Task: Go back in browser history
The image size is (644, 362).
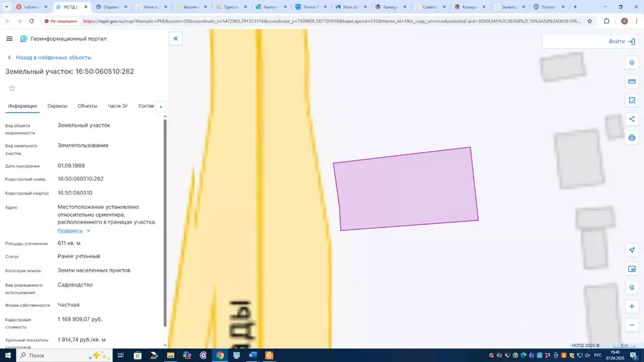Action: pyautogui.click(x=8, y=21)
